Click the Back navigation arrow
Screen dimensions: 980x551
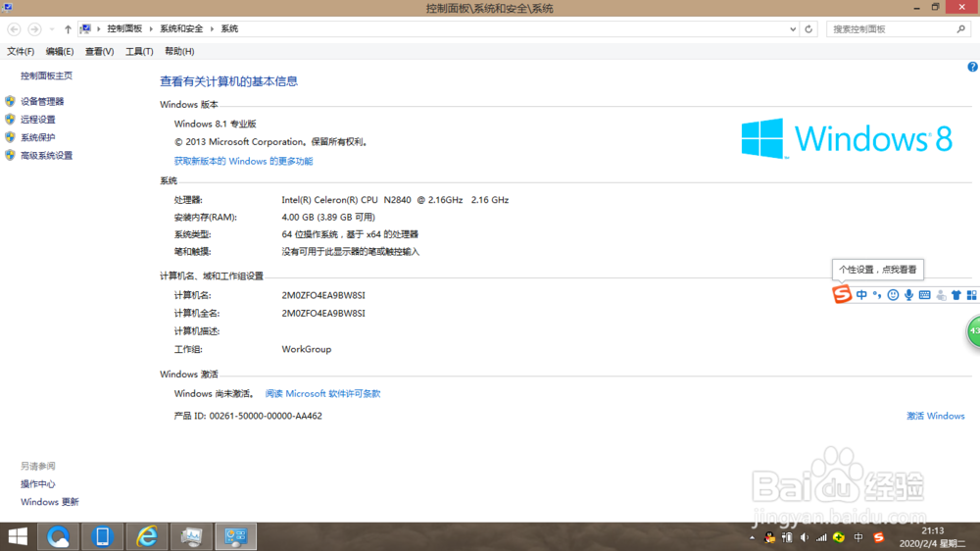click(x=14, y=29)
